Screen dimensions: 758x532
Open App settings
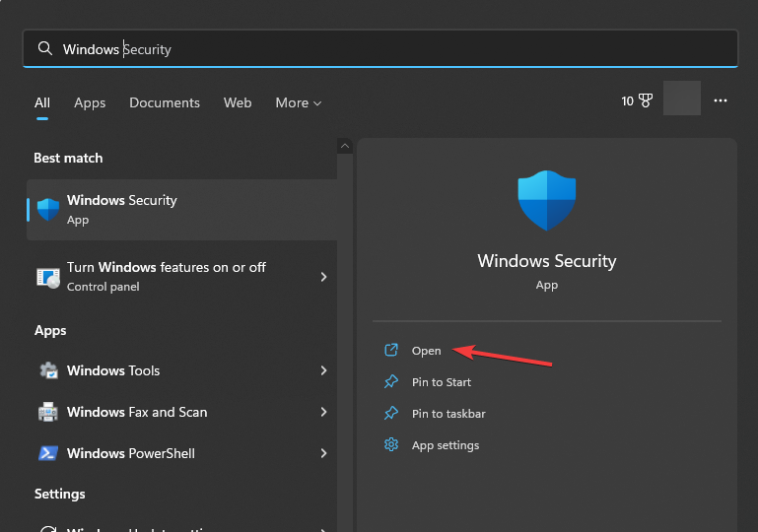(x=446, y=445)
